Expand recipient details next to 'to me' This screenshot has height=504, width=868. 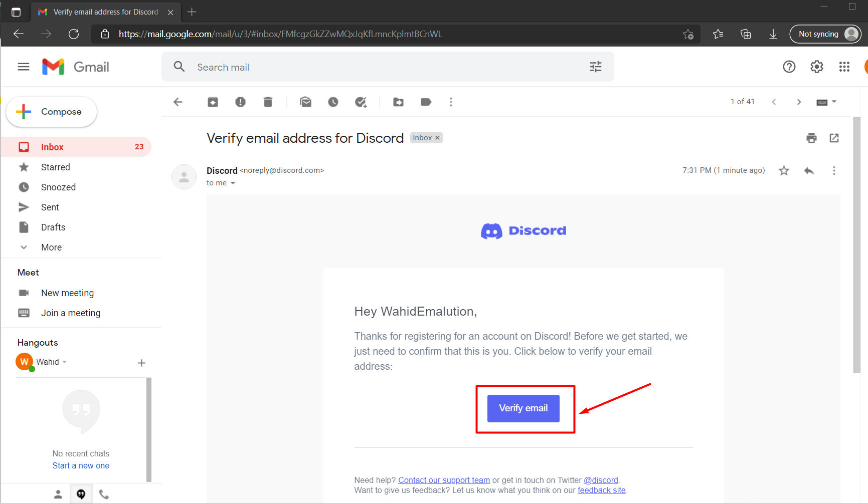click(233, 183)
